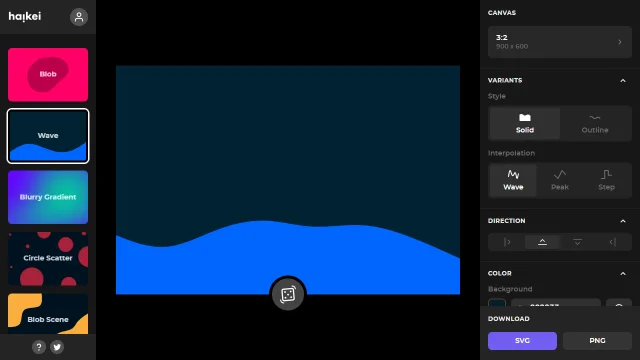Edit the background hex color field
This screenshot has height=360, width=640.
pos(556,303)
